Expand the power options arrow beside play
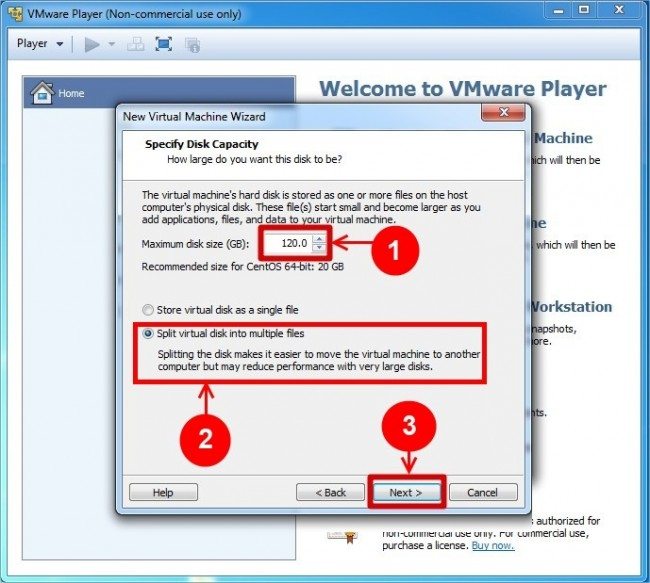650x583 pixels. click(x=112, y=44)
